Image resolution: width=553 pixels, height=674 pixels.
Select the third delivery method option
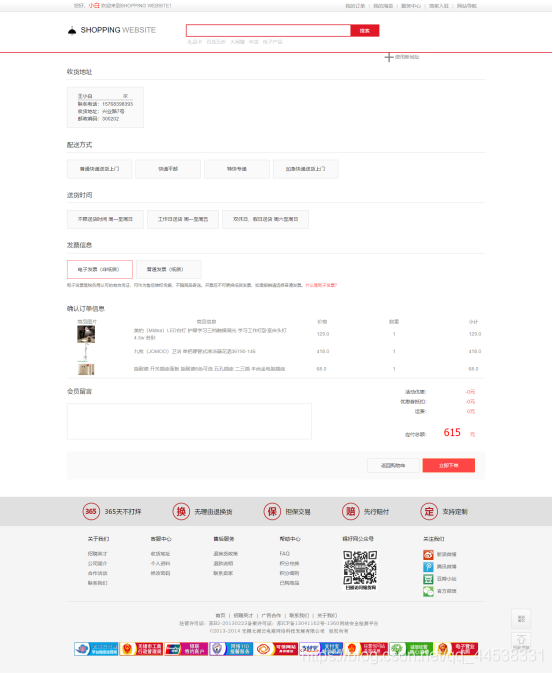coord(237,169)
